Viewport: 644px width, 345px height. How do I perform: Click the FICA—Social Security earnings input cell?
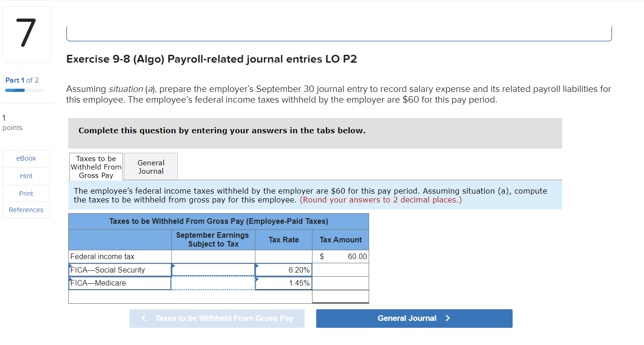(x=213, y=269)
